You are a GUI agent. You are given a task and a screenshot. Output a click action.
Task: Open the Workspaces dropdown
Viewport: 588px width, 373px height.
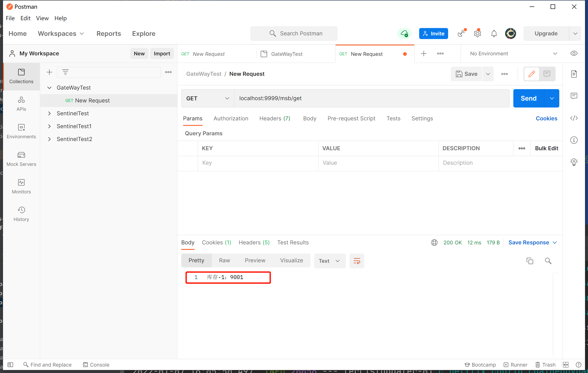click(61, 34)
